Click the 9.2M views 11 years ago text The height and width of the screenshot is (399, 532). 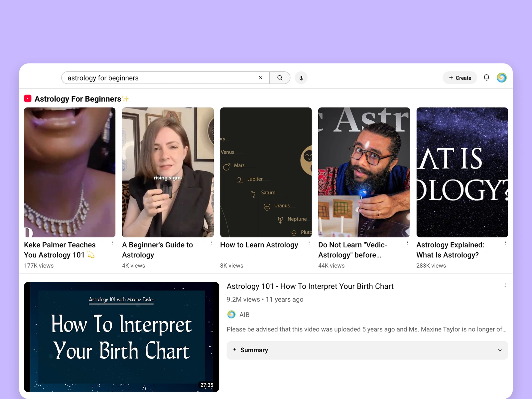tap(265, 299)
